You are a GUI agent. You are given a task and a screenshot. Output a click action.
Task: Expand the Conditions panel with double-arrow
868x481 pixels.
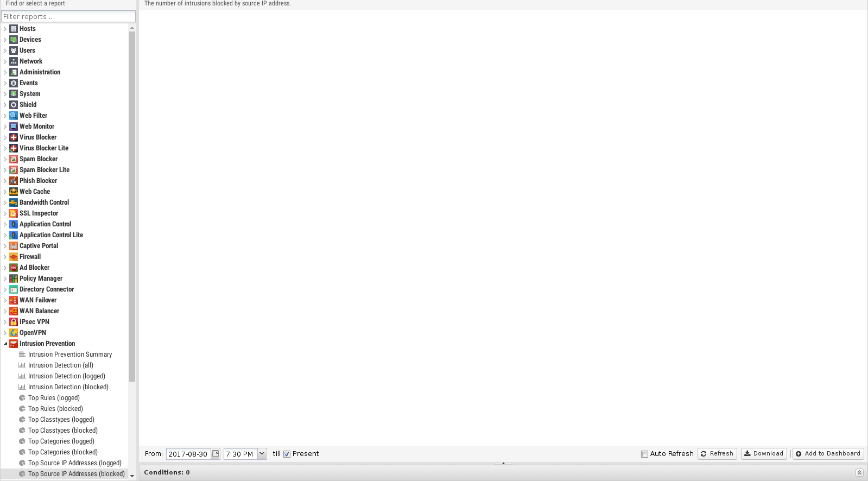859,472
